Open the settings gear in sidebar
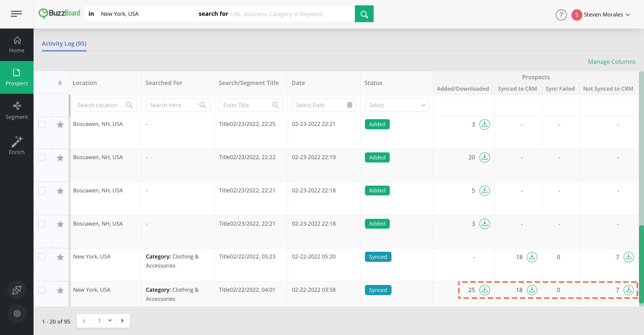Viewport: 644px width, 335px height. pyautogui.click(x=17, y=314)
